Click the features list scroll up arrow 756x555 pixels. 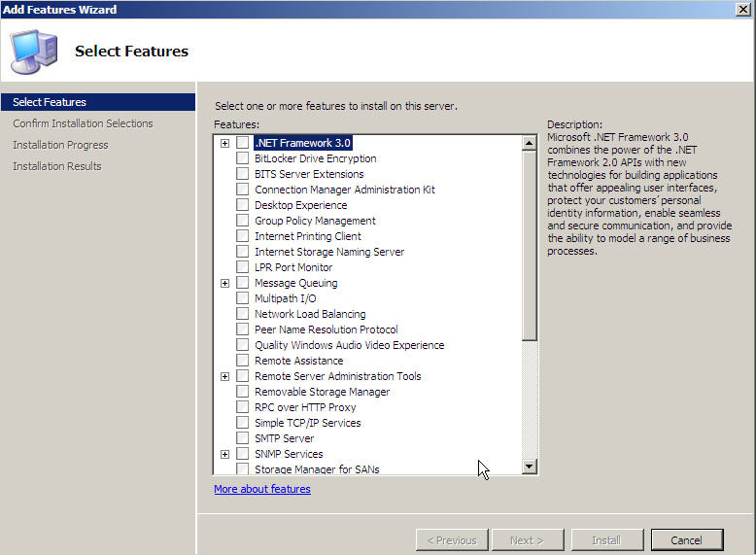(x=530, y=143)
